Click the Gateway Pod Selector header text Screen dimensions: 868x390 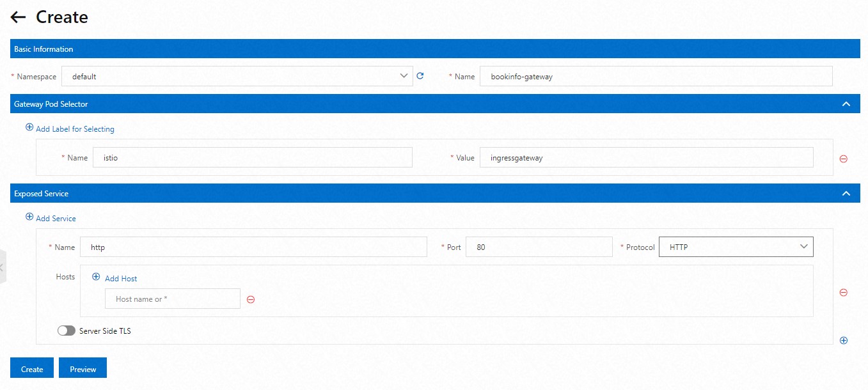(x=51, y=104)
